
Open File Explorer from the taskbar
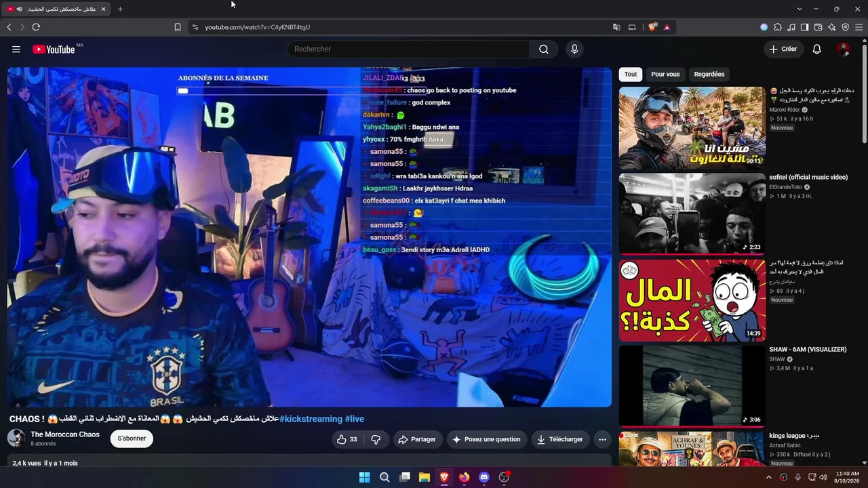[425, 477]
